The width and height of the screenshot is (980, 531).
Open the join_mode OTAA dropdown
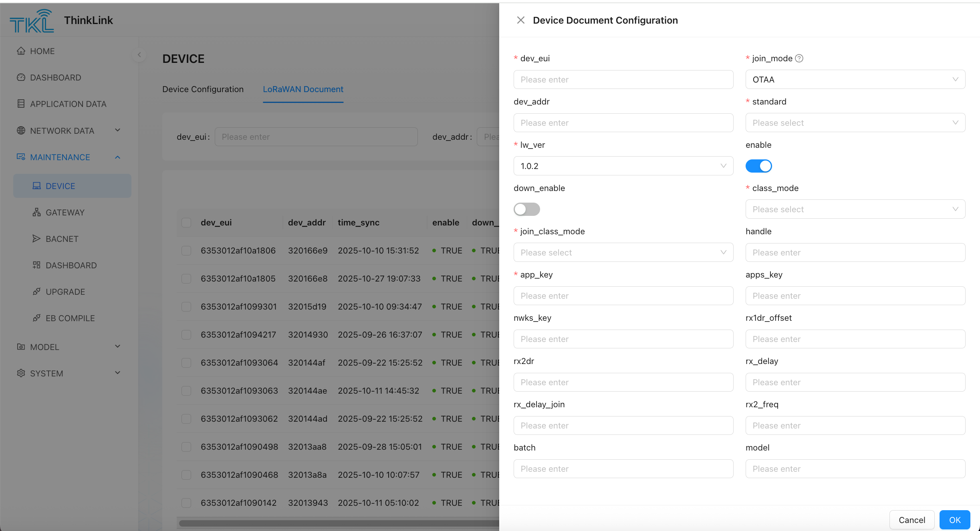tap(855, 79)
